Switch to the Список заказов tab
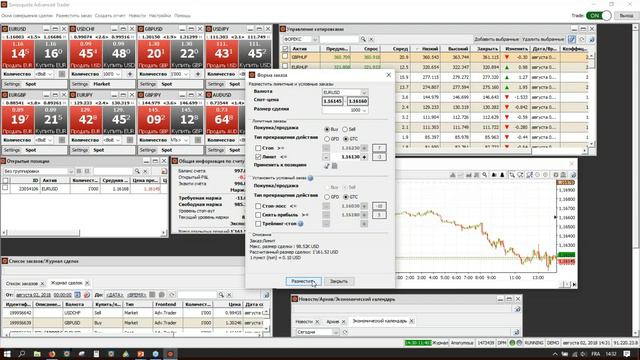The width and height of the screenshot is (640, 360). point(22,283)
